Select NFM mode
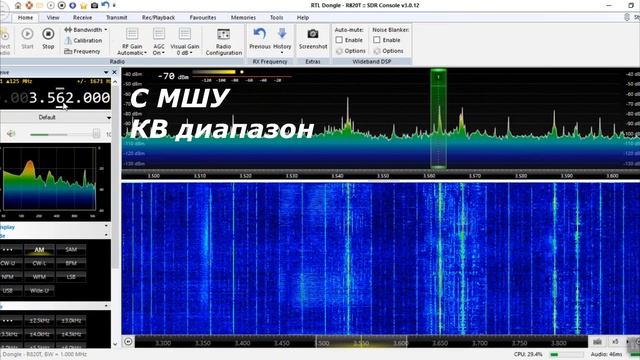 pyautogui.click(x=8, y=277)
